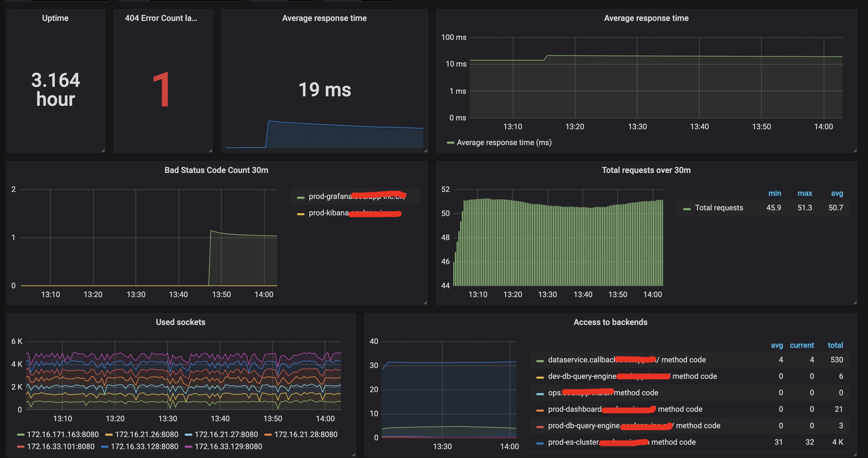Sort backends legend by total column
The width and height of the screenshot is (868, 458).
(x=835, y=345)
